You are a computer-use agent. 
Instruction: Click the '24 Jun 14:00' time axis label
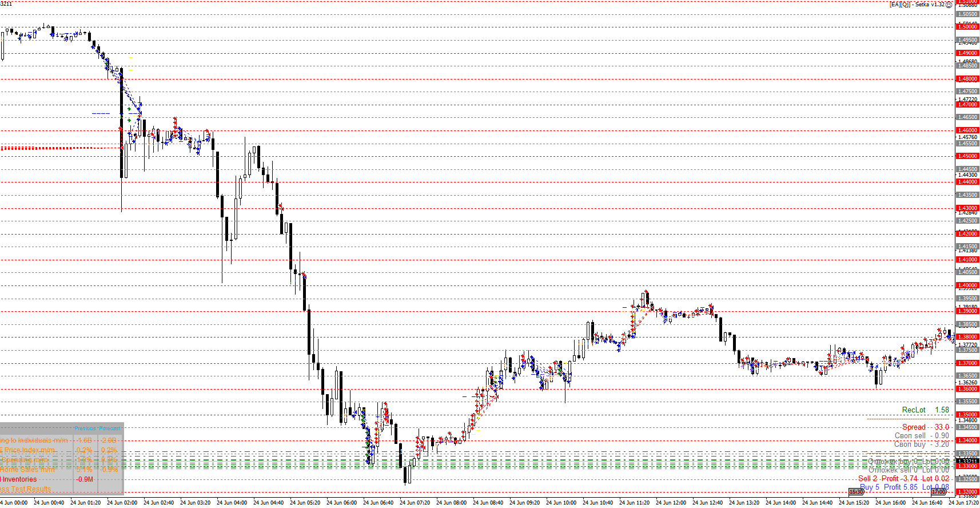(781, 503)
